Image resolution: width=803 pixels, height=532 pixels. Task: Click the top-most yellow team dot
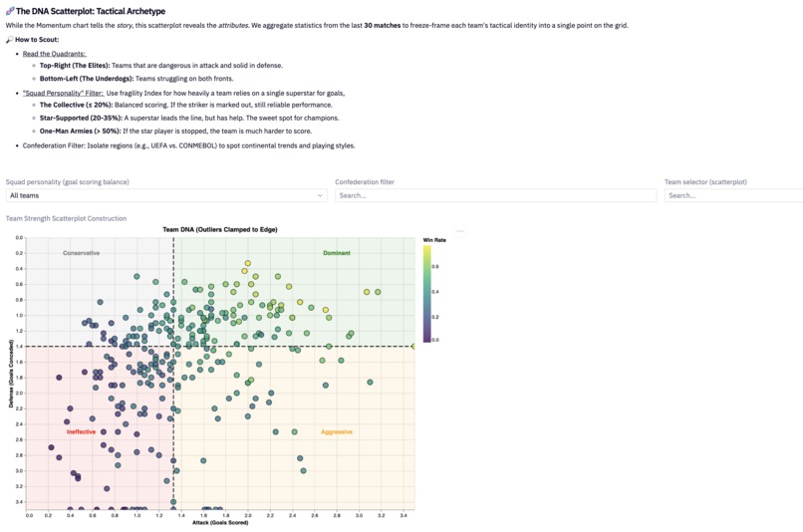click(248, 263)
